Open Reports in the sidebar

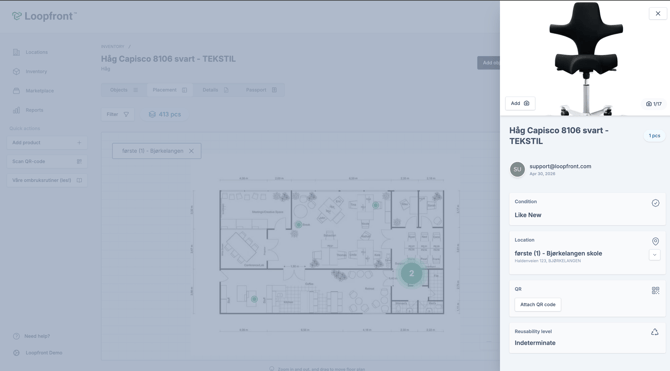34,110
